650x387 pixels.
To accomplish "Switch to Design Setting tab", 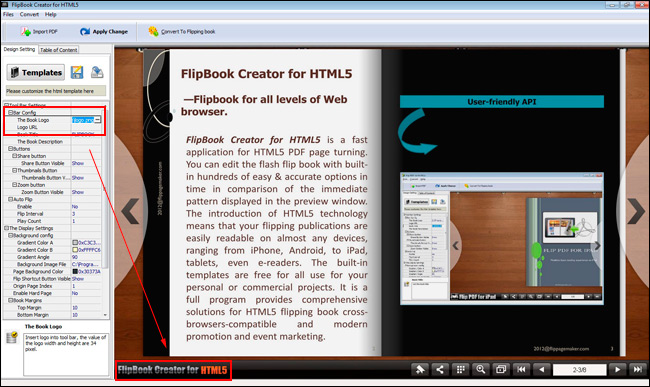I will (19, 49).
